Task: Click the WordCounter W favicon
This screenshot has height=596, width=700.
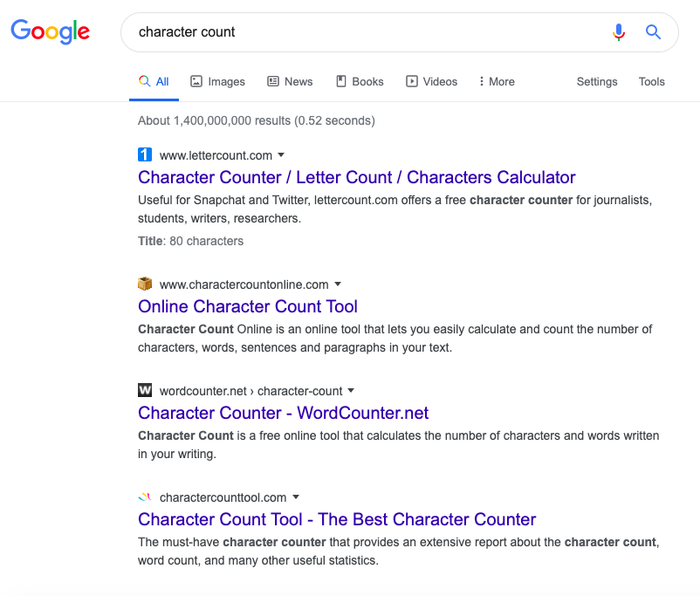Action: [x=145, y=390]
